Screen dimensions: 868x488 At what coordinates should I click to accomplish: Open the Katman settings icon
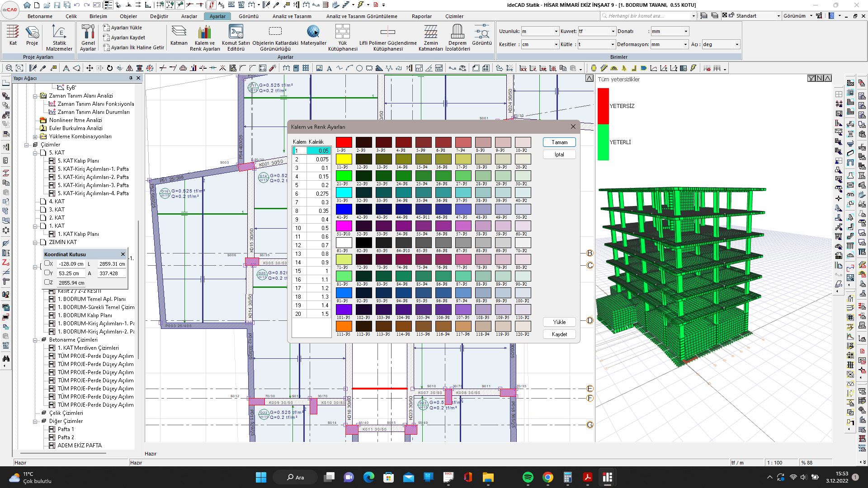[x=179, y=35]
